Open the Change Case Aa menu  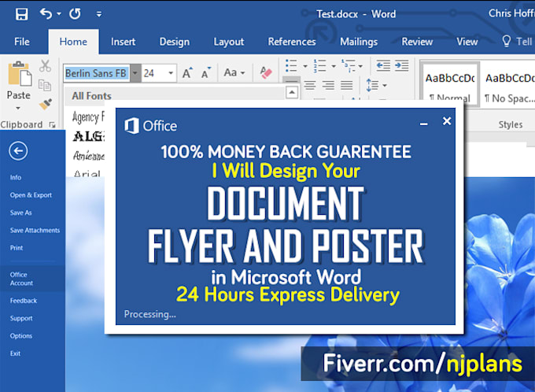tap(234, 72)
